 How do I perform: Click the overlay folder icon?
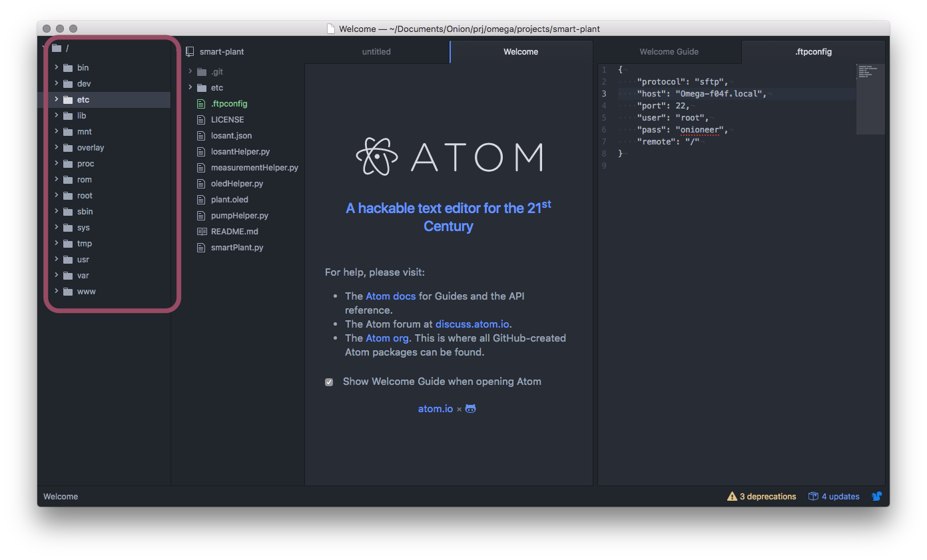[67, 148]
